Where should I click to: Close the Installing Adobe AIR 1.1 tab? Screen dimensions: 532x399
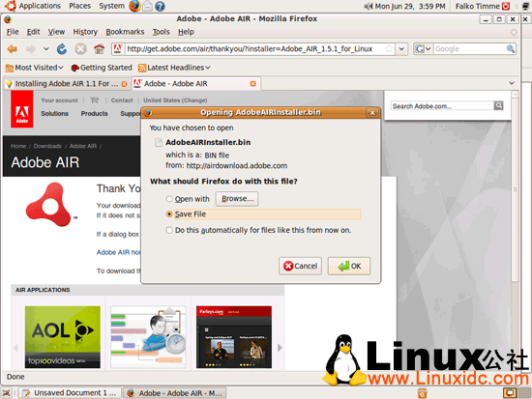pos(124,84)
